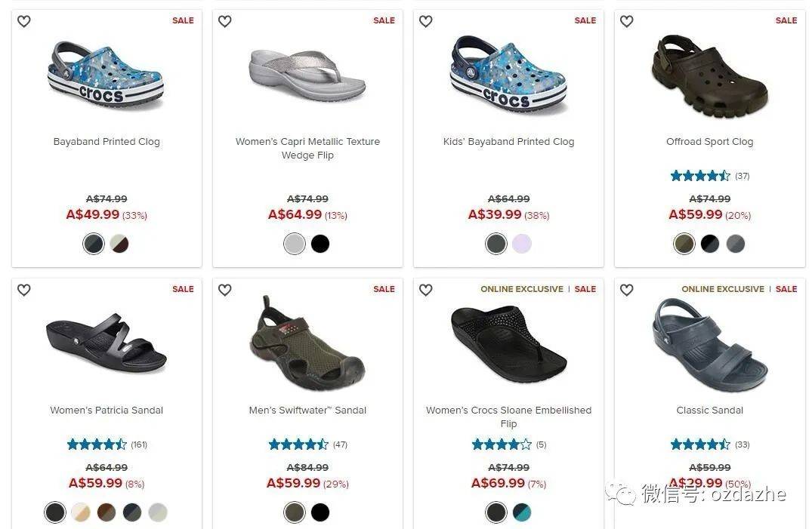Save Women's Patricia Sandal using heart icon
Screen dimensions: 812x529
[x=24, y=290]
